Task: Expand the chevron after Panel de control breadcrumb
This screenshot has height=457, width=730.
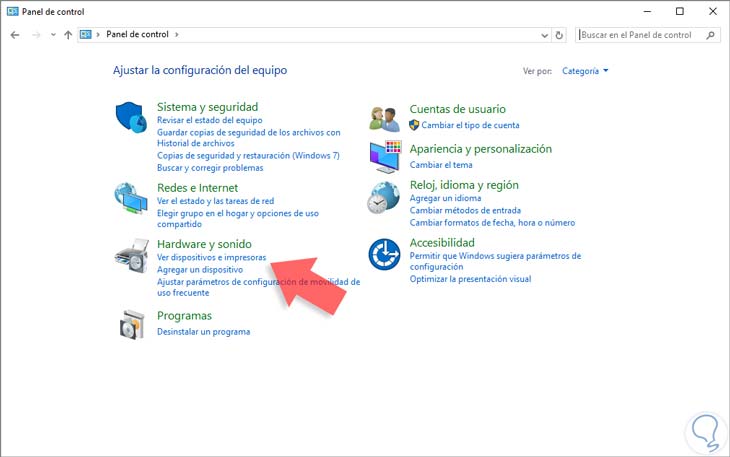Action: [x=176, y=34]
